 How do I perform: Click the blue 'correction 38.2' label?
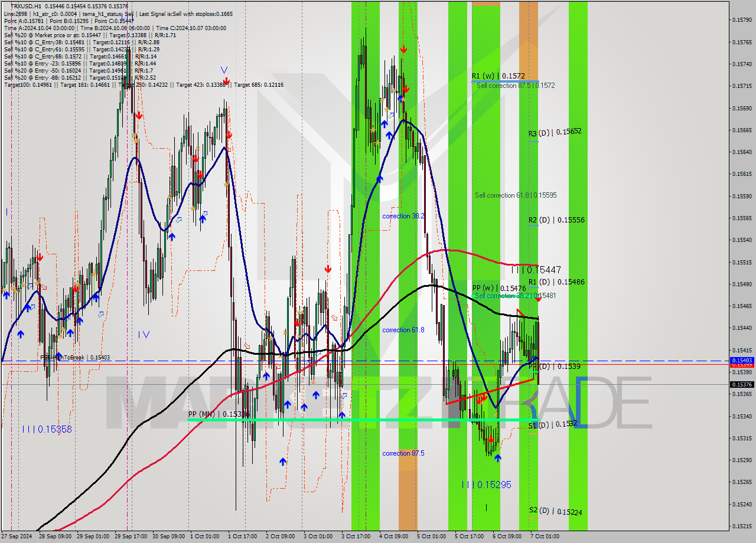[x=403, y=216]
